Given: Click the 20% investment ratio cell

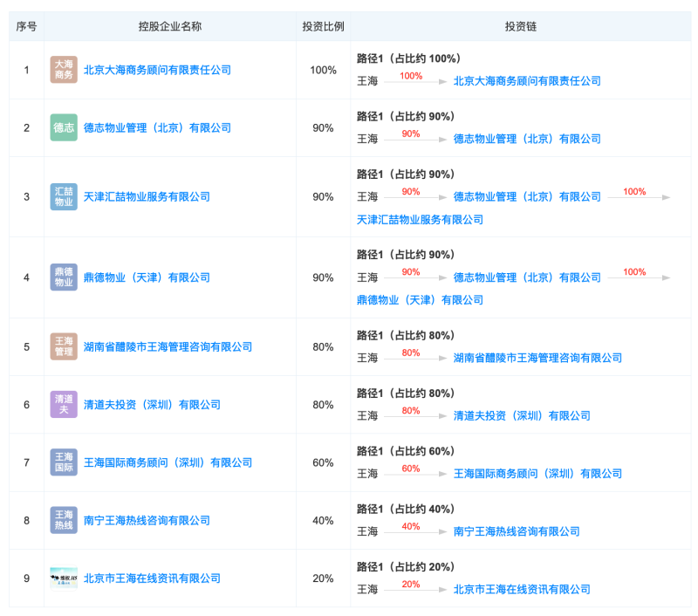Looking at the screenshot, I should pyautogui.click(x=323, y=578).
